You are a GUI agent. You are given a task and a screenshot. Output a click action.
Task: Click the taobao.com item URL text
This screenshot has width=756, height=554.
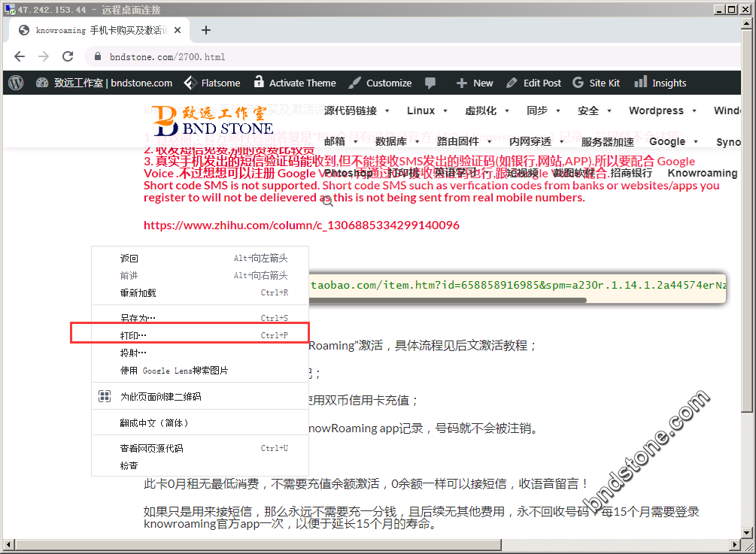point(518,285)
